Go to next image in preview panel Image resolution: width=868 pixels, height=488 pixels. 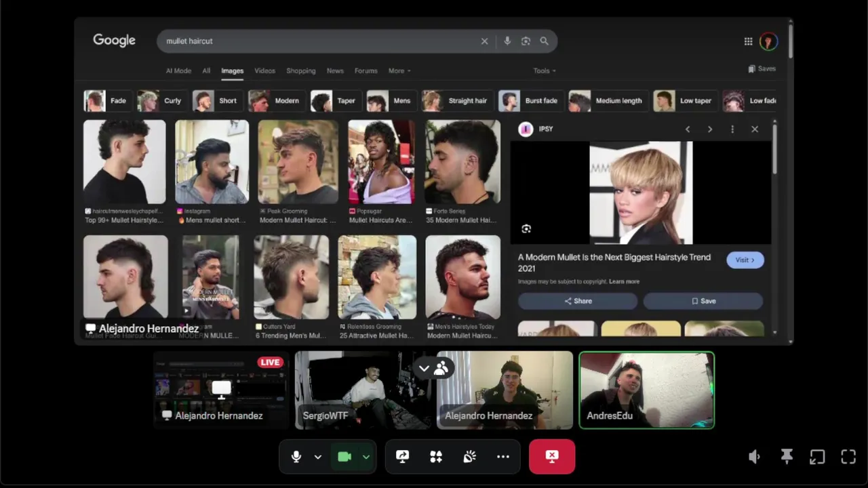click(x=710, y=129)
